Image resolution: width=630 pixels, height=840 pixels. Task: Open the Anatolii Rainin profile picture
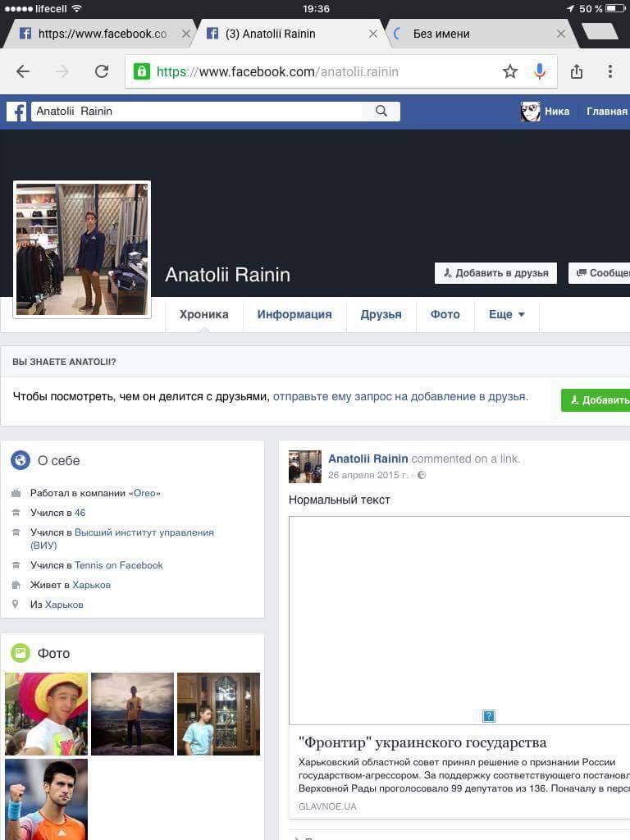[82, 249]
